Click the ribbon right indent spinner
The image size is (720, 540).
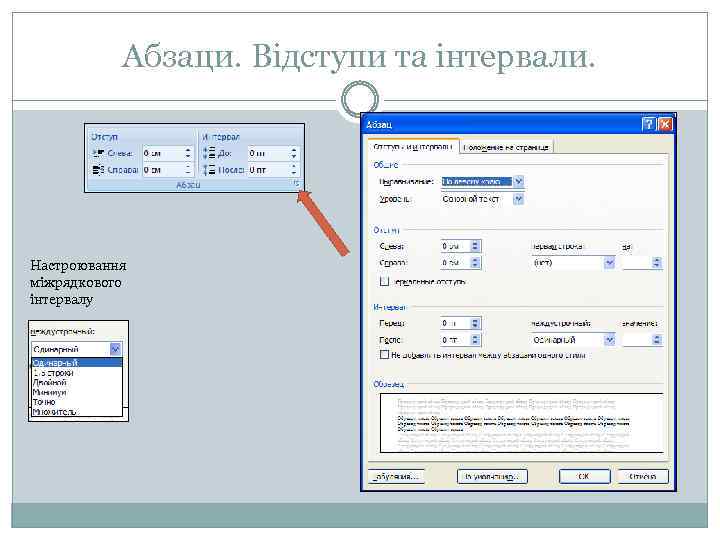pos(188,170)
